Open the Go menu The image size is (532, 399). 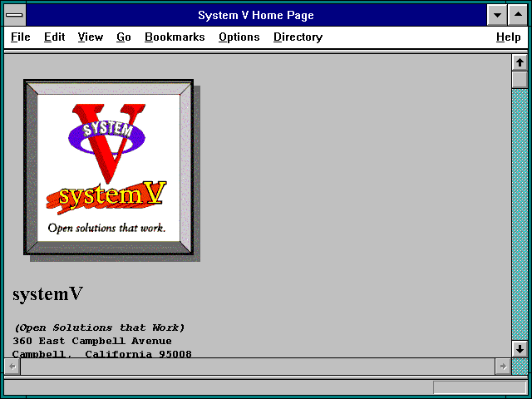pos(124,37)
